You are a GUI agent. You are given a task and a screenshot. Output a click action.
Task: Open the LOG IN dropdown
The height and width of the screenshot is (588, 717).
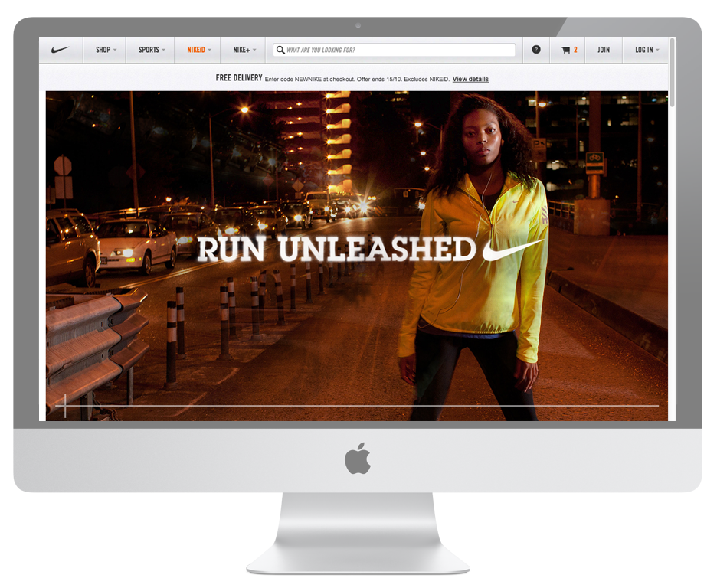(x=647, y=50)
